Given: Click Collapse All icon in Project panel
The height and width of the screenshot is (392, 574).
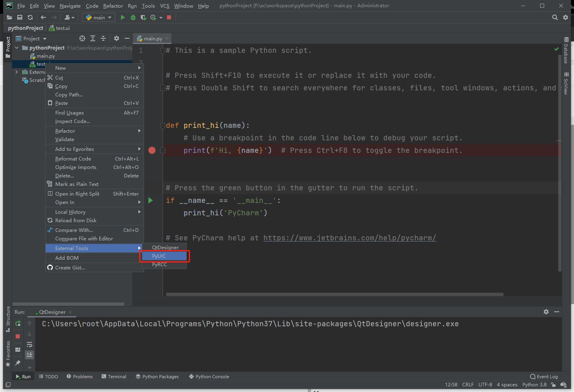Looking at the screenshot, I should (x=103, y=38).
